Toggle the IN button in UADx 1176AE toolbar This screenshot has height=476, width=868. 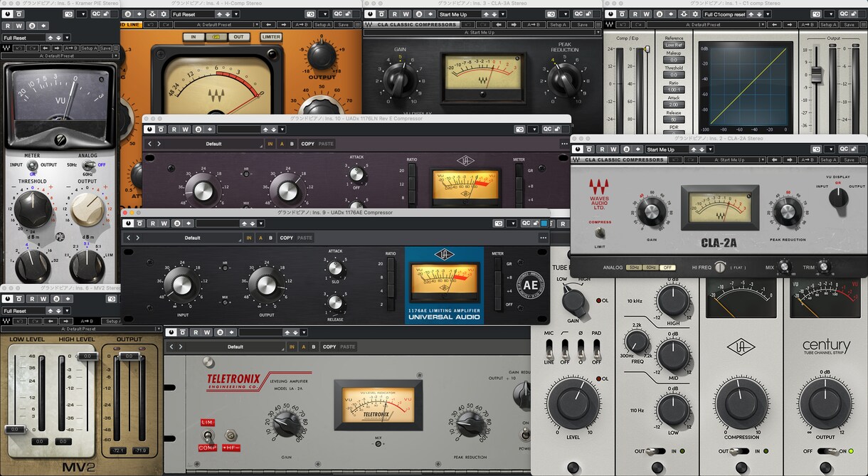[249, 238]
